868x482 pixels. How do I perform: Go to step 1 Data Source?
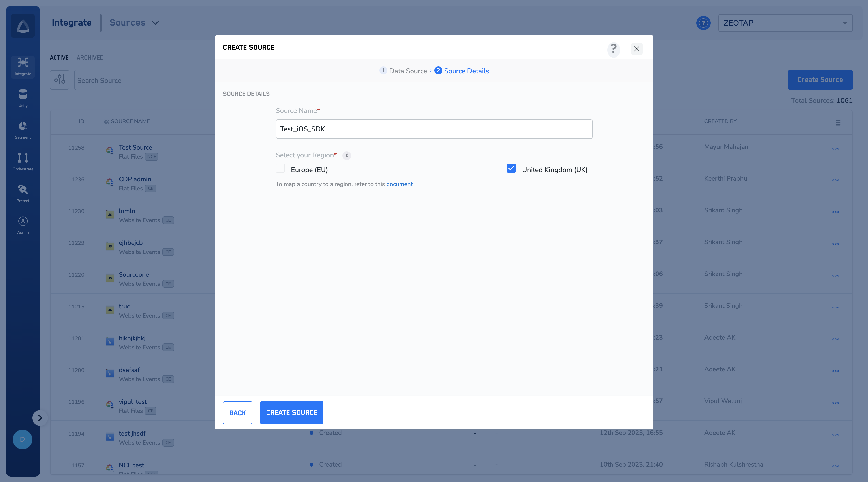pos(403,71)
